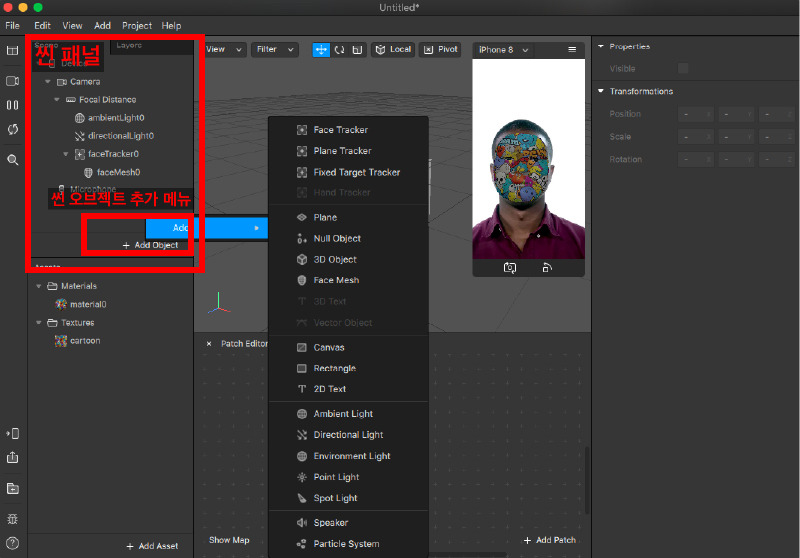This screenshot has width=800, height=558.
Task: Click Show Map in Patch Editor
Action: pos(229,540)
